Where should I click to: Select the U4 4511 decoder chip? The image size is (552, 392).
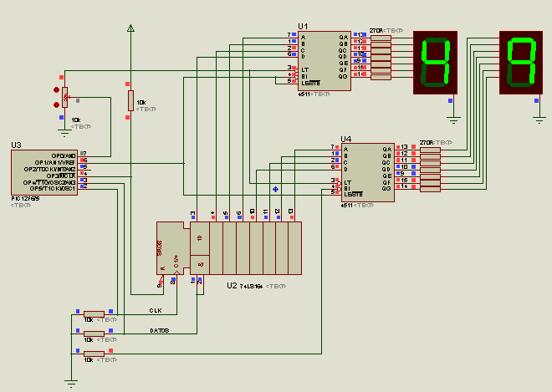367,172
